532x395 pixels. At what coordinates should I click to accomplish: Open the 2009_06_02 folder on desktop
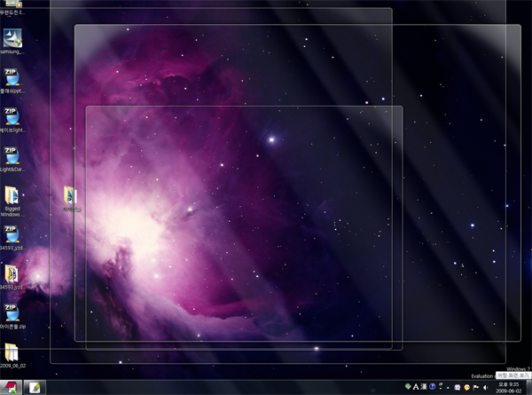coord(12,352)
